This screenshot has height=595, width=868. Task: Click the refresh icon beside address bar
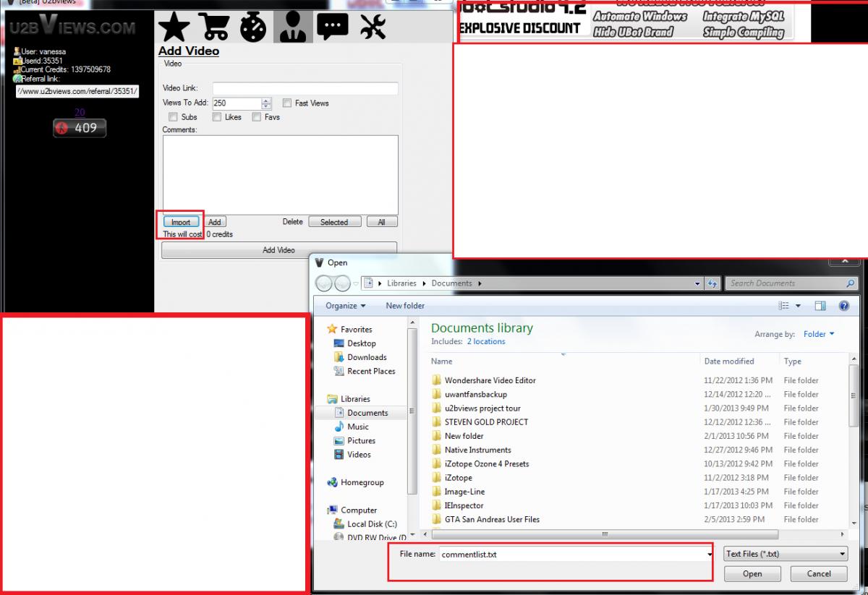[x=712, y=283]
